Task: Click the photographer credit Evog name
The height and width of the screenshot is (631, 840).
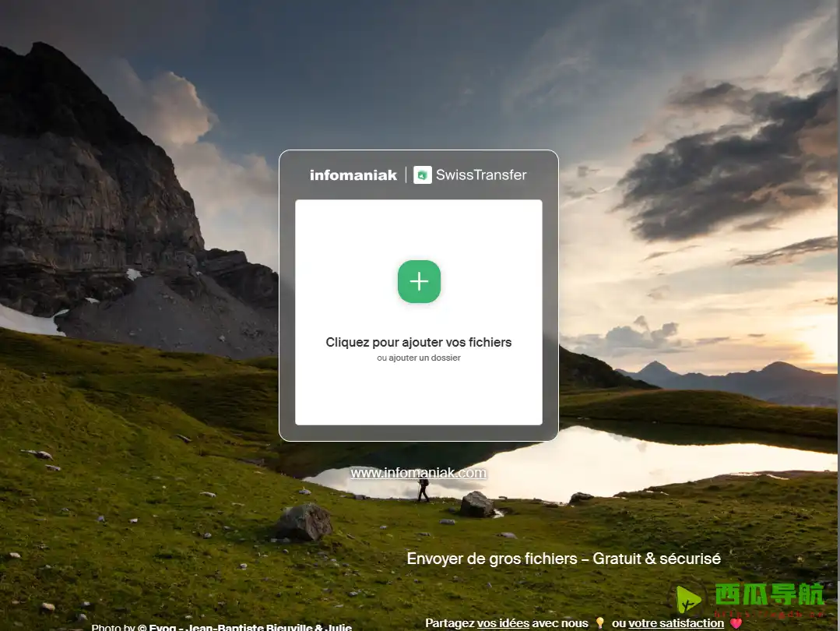Action: [162, 627]
